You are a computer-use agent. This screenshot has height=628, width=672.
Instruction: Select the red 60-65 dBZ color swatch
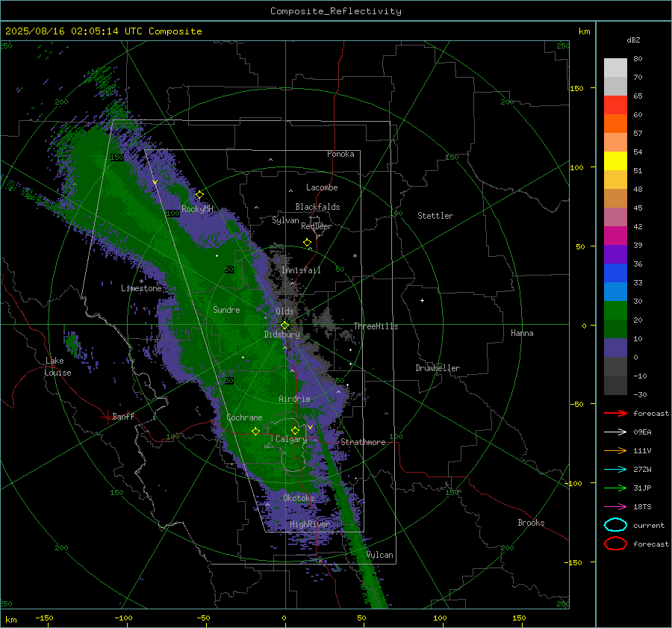tap(615, 105)
